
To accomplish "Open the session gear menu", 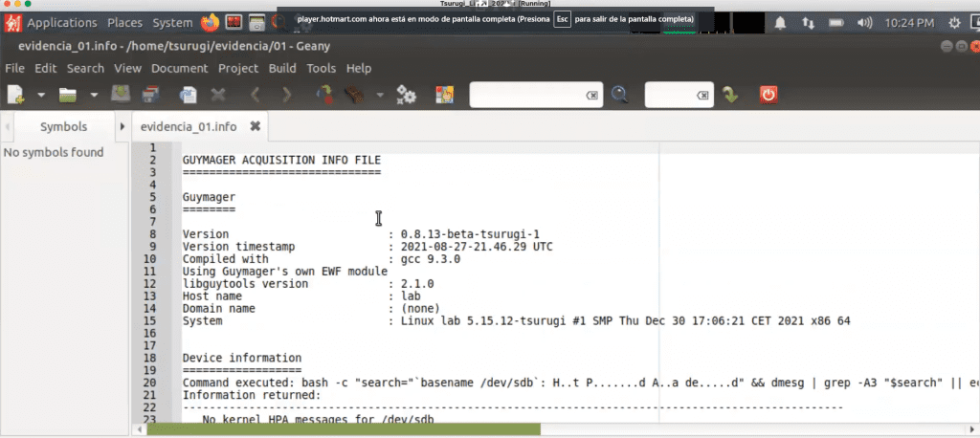I will [x=954, y=23].
